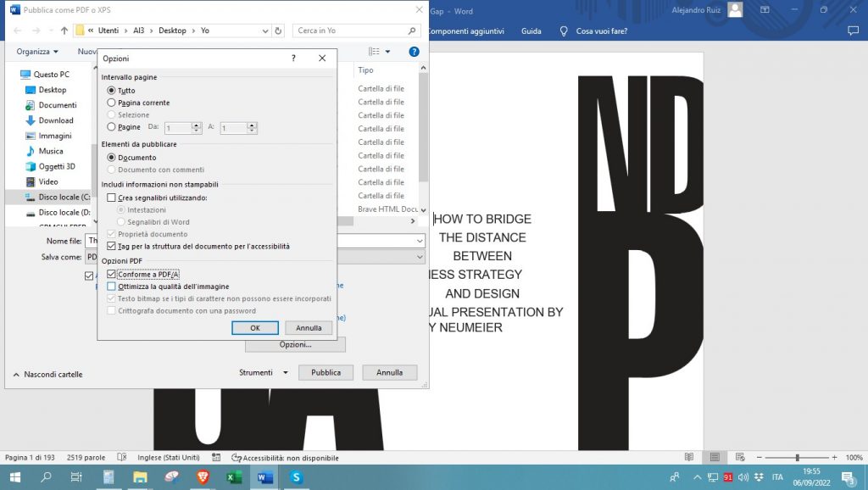Open the Comments icon at Word's top right
Image resolution: width=868 pixels, height=490 pixels.
[x=853, y=31]
